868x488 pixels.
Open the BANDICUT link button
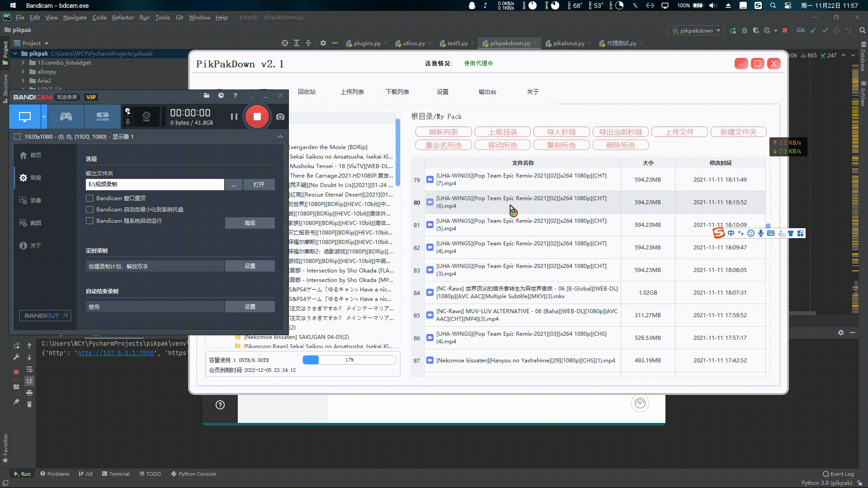(45, 315)
